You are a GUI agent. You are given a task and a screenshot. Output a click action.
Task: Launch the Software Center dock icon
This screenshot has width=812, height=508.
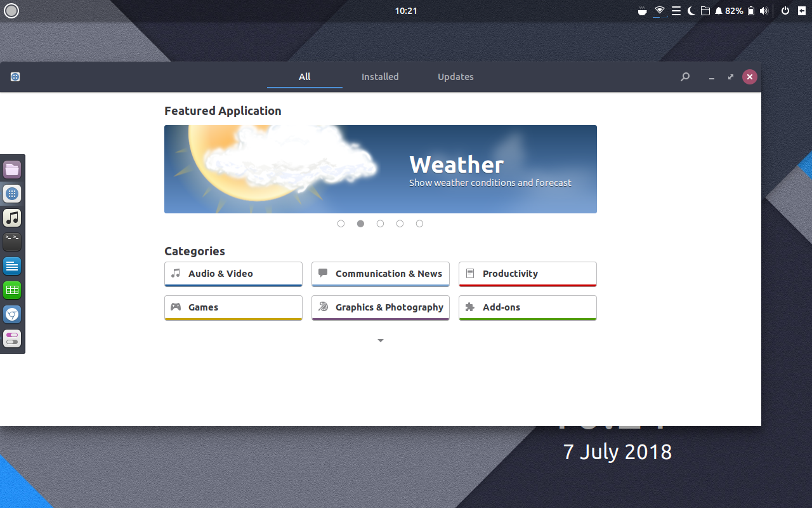click(x=12, y=194)
